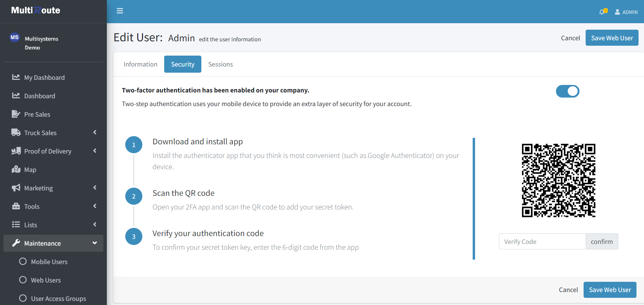Click the confirm button

(x=602, y=242)
